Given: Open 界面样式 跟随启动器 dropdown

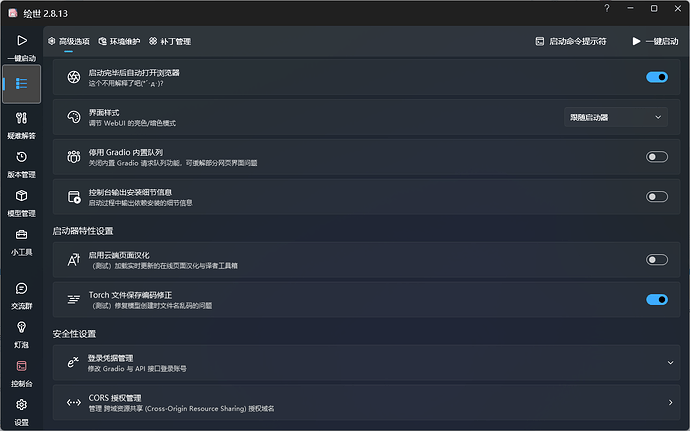Looking at the screenshot, I should coord(616,117).
